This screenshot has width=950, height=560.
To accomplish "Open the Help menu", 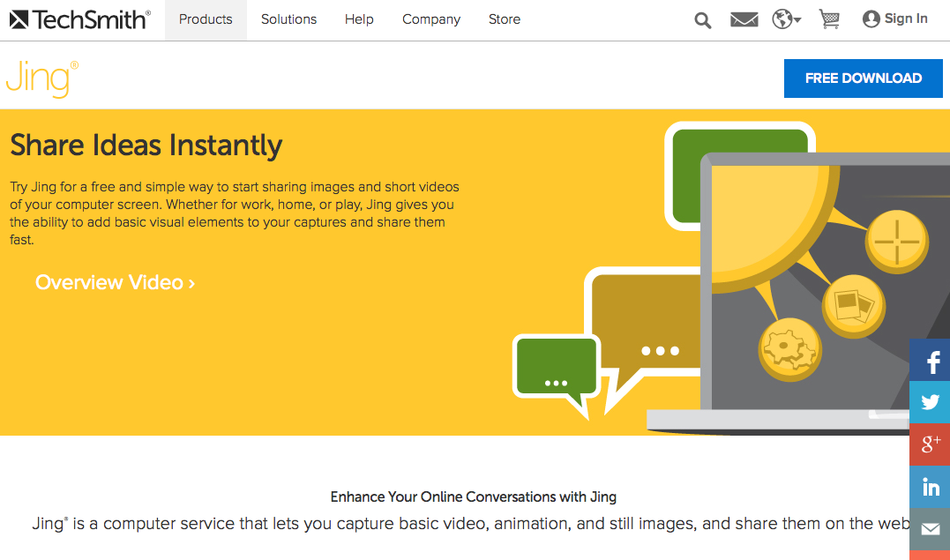I will coord(359,20).
